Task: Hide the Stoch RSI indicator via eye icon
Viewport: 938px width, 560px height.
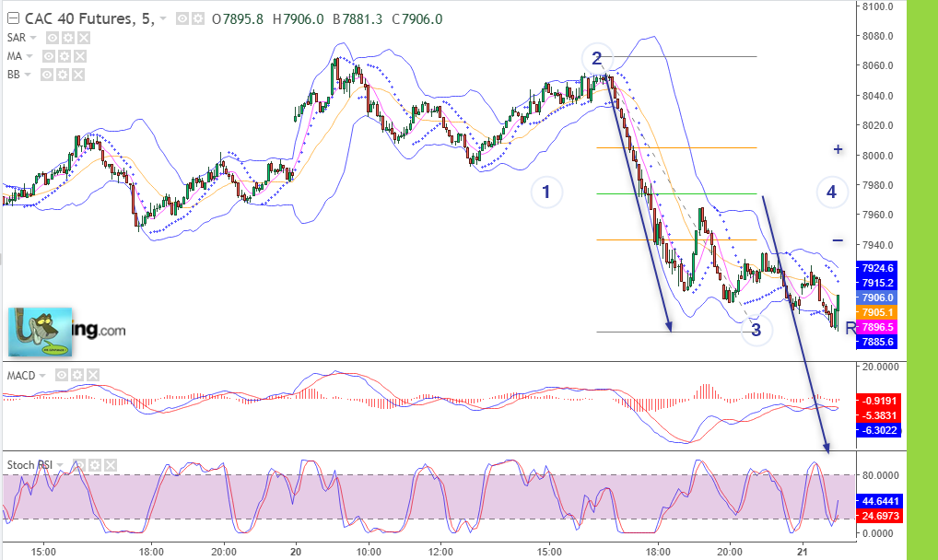Action: coord(79,465)
